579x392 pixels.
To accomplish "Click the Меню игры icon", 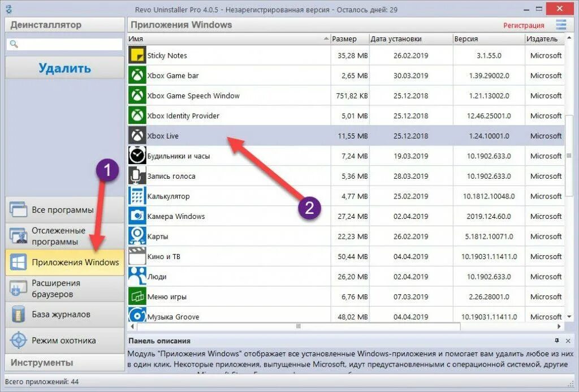I will (x=137, y=296).
